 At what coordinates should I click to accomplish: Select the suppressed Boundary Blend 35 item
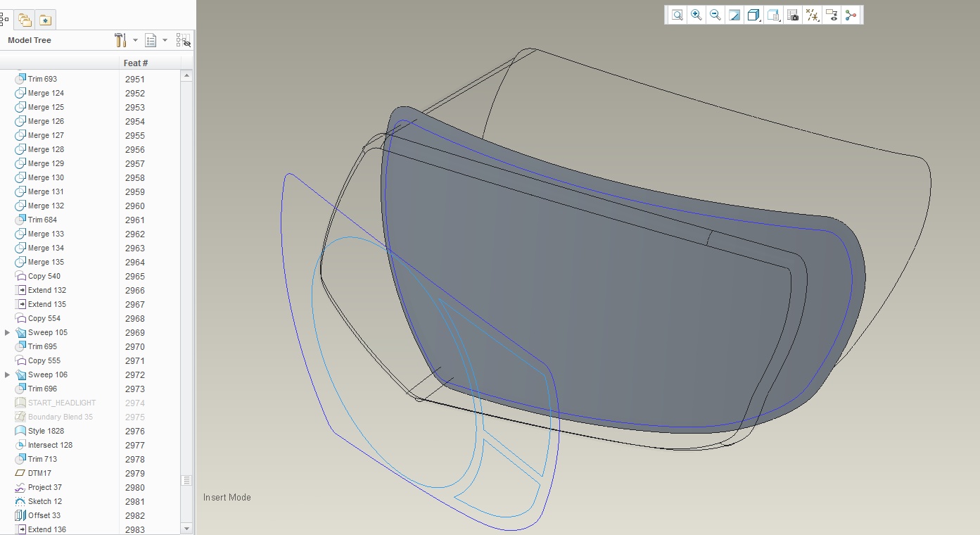[x=54, y=417]
